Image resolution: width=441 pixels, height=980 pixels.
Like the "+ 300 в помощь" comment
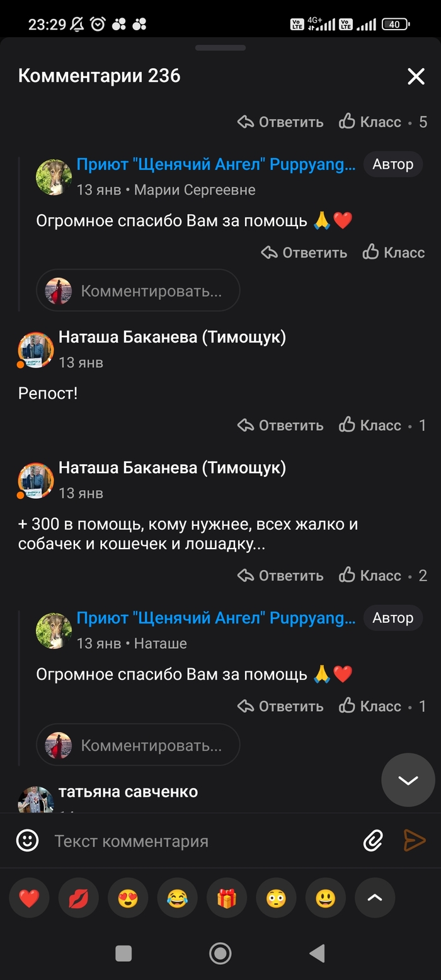tap(370, 575)
